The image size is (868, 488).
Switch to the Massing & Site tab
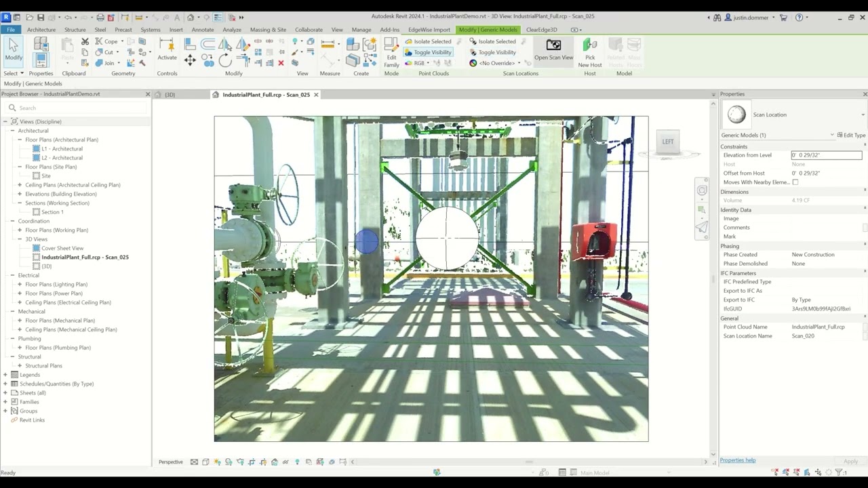268,30
